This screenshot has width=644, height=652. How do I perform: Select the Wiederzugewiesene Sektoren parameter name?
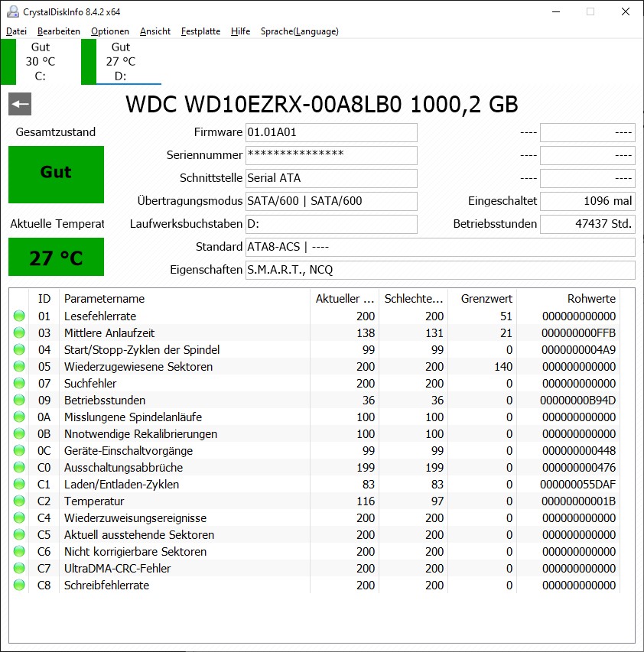click(x=138, y=367)
